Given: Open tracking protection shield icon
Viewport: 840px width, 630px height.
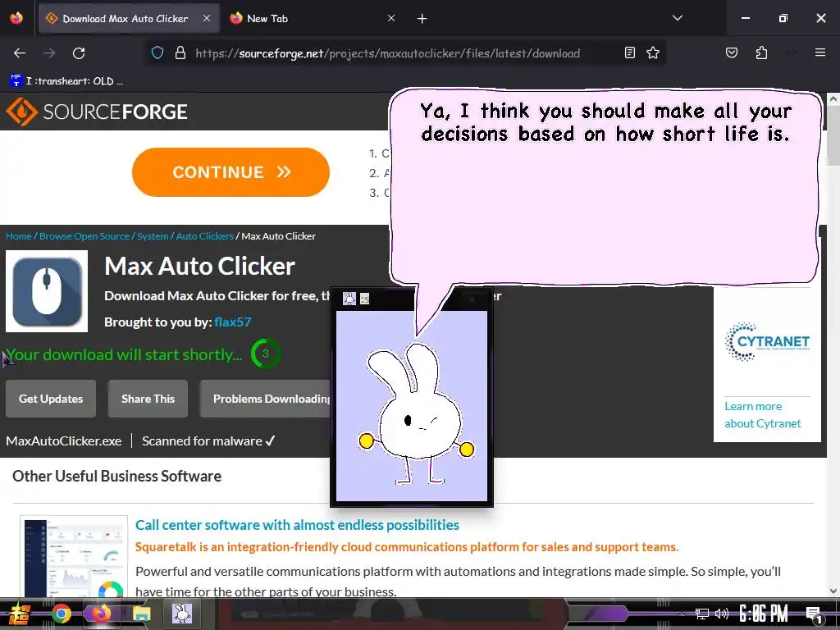Looking at the screenshot, I should (x=157, y=52).
